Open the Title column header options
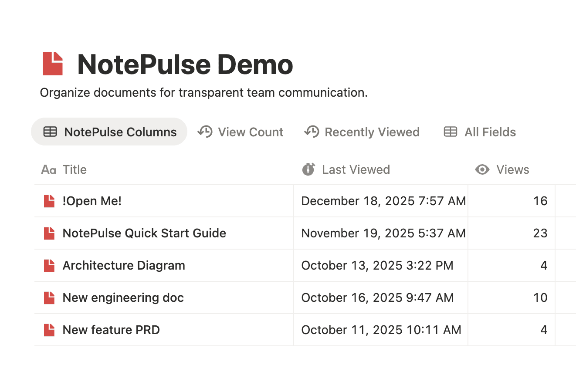Viewport: 576px width, 392px height. pyautogui.click(x=75, y=169)
